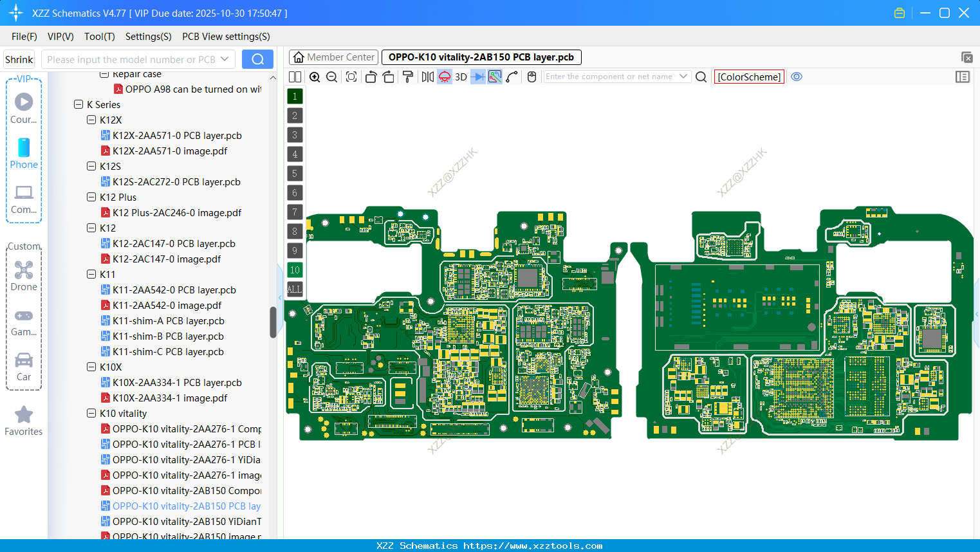Collapse the K12X tree branch
This screenshot has height=552, width=980.
[91, 120]
